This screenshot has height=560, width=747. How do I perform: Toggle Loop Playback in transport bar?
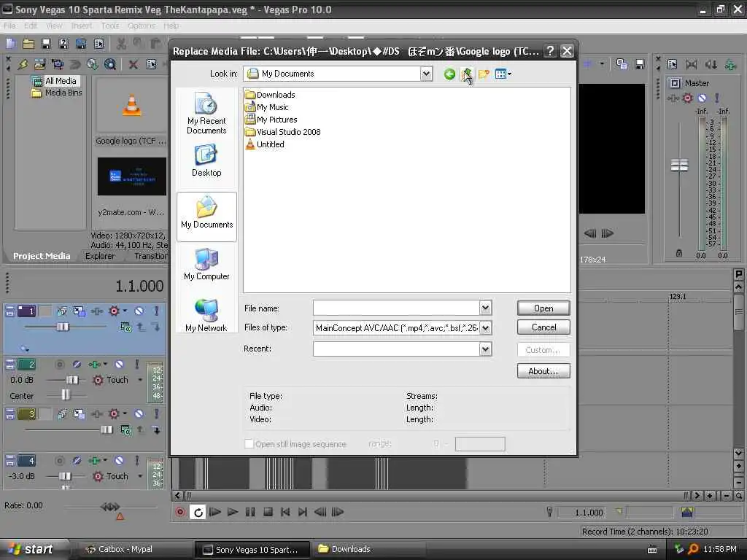198,512
